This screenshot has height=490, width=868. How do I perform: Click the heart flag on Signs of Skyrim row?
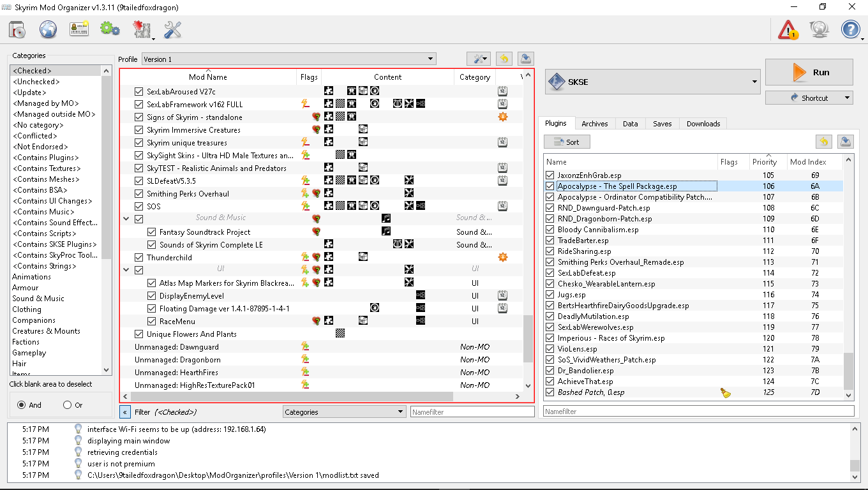[315, 117]
